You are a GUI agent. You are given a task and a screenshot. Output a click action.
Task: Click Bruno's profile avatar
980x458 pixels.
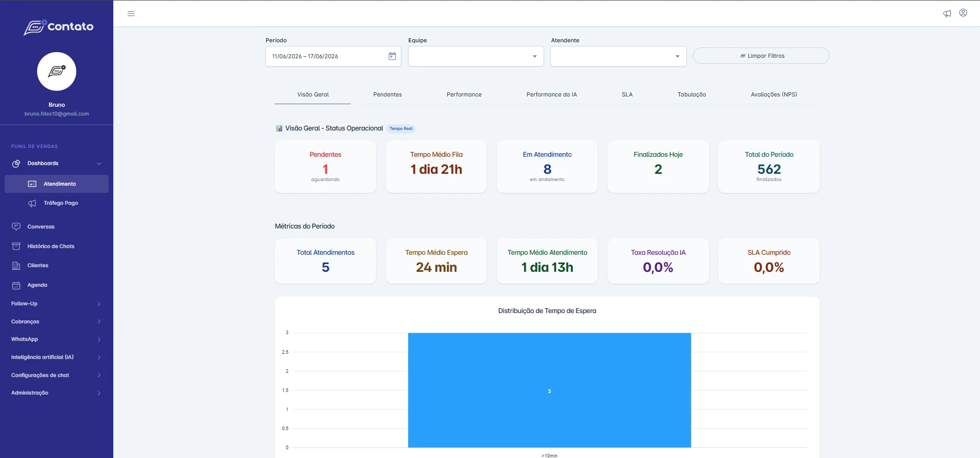pos(57,71)
